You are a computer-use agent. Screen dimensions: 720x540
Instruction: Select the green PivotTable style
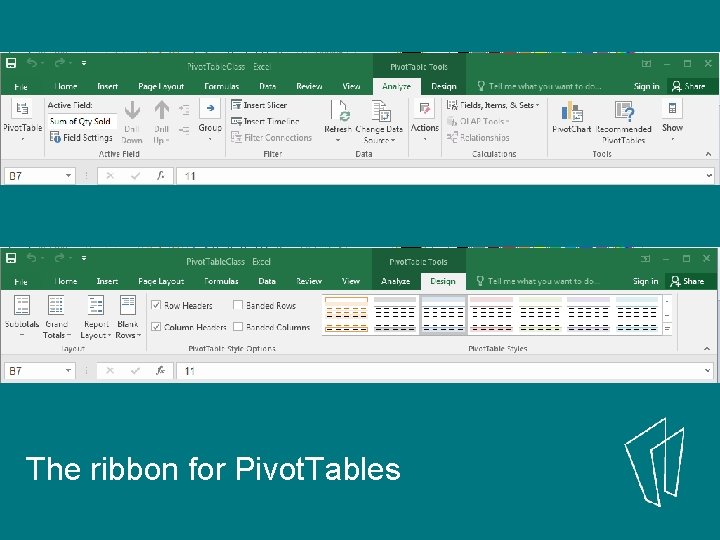[x=540, y=315]
